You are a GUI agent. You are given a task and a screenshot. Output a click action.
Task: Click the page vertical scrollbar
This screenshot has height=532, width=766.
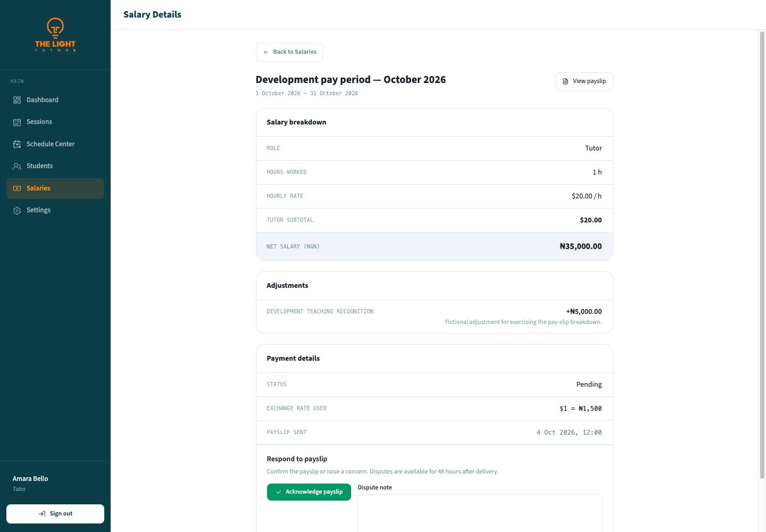click(x=762, y=255)
